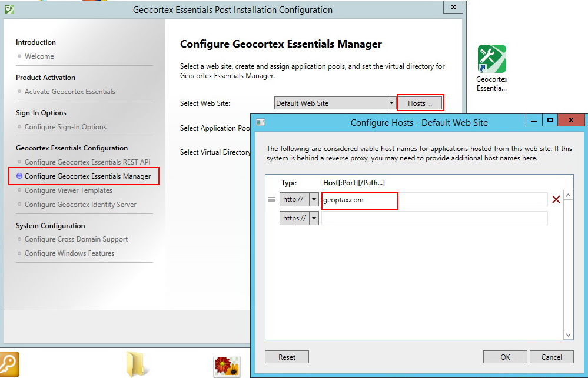Go to Configure Viewer Templates step
Image resolution: width=588 pixels, height=378 pixels.
pos(68,190)
